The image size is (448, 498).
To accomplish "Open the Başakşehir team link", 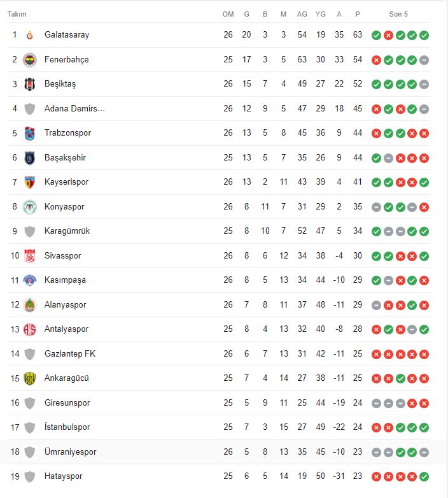I will click(x=65, y=158).
